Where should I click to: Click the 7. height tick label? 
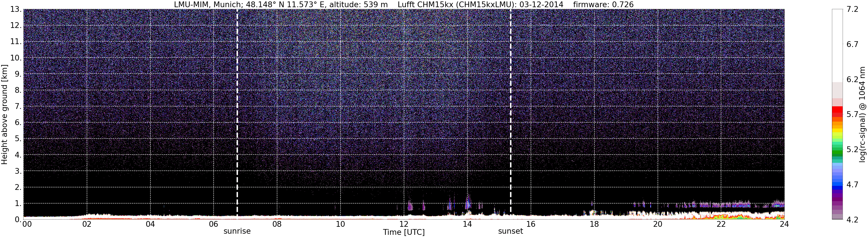tap(18, 106)
